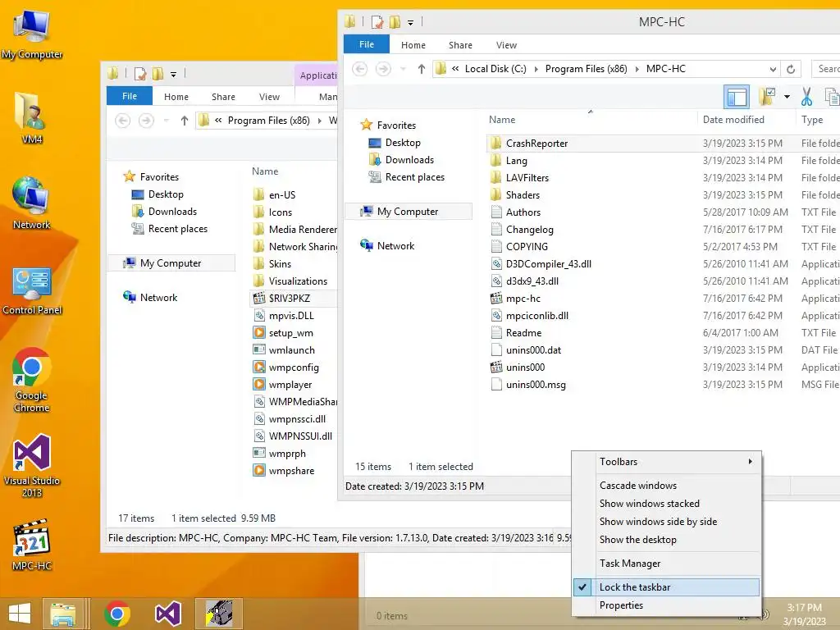Image resolution: width=840 pixels, height=630 pixels.
Task: Select the Network desktop icon
Action: pyautogui.click(x=32, y=203)
